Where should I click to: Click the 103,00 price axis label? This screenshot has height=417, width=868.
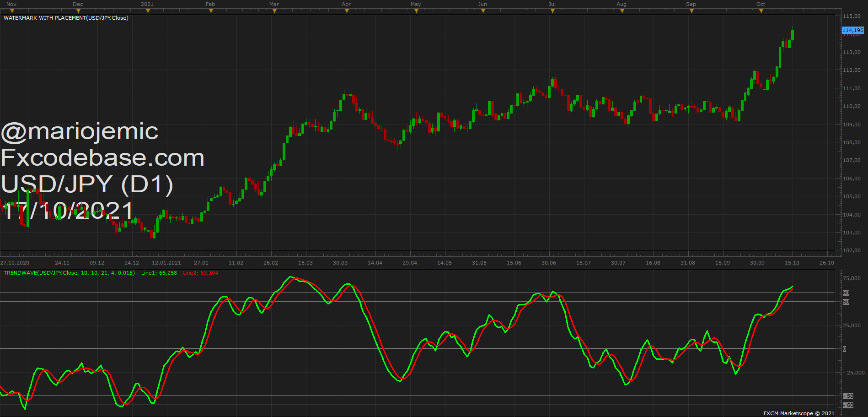pyautogui.click(x=852, y=233)
